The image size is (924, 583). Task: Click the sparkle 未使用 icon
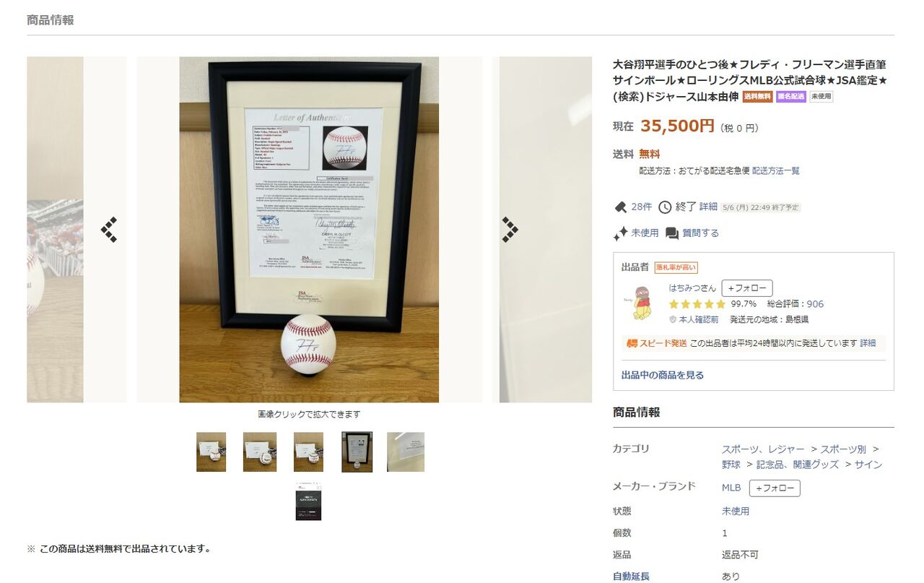click(620, 233)
